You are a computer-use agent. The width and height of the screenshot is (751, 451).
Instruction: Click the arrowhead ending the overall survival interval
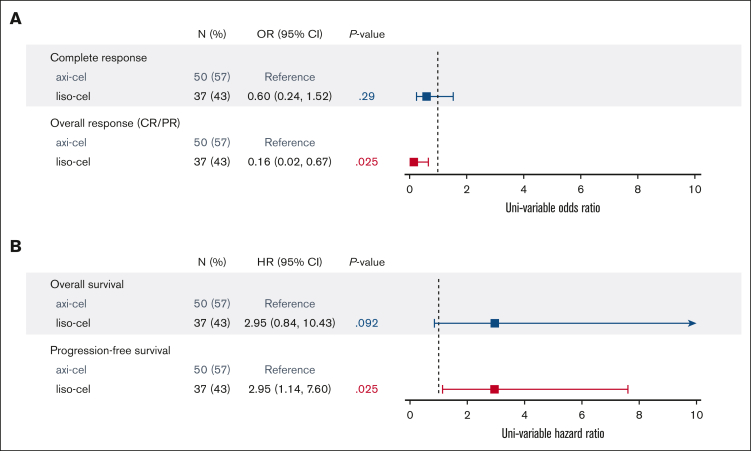pyautogui.click(x=691, y=323)
